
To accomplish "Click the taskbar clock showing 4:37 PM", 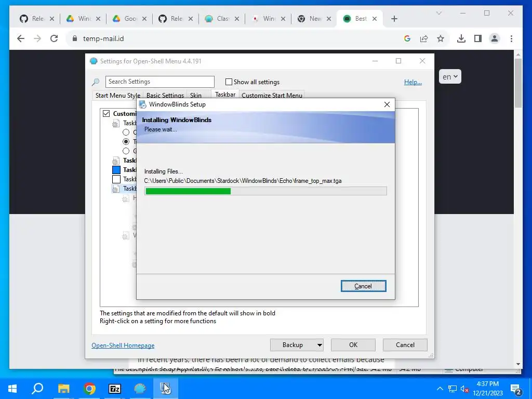I will (x=487, y=389).
